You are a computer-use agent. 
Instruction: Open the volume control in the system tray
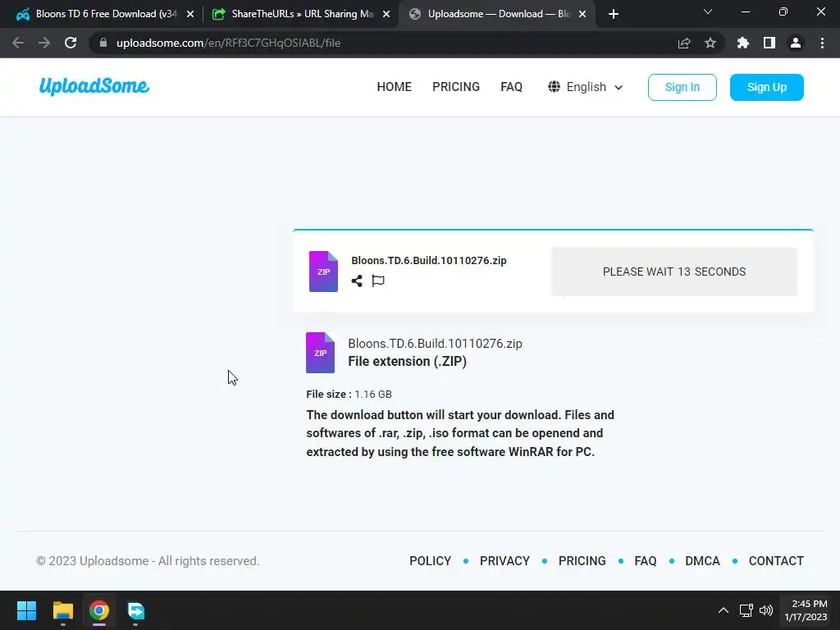tap(767, 610)
